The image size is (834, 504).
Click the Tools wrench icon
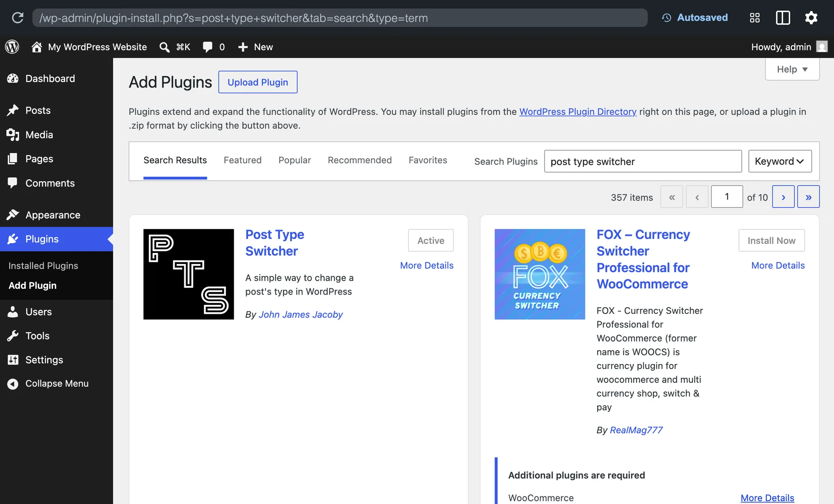click(x=13, y=336)
